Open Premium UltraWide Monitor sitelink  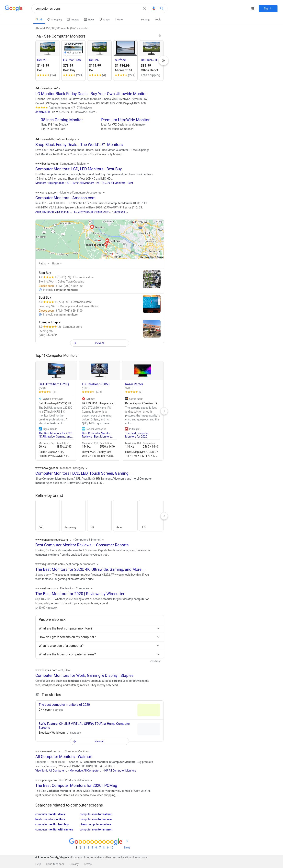[x=125, y=120]
